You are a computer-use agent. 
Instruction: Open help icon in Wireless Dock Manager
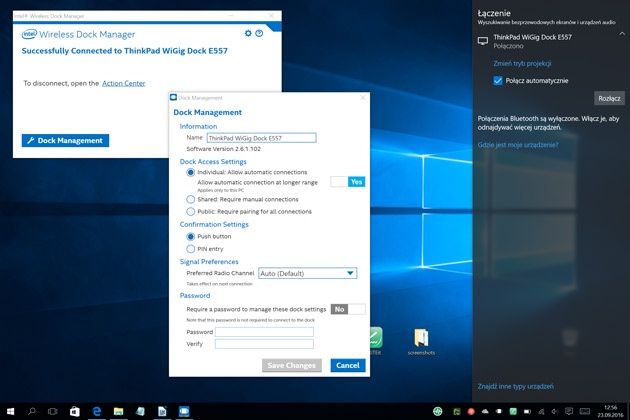pyautogui.click(x=259, y=33)
